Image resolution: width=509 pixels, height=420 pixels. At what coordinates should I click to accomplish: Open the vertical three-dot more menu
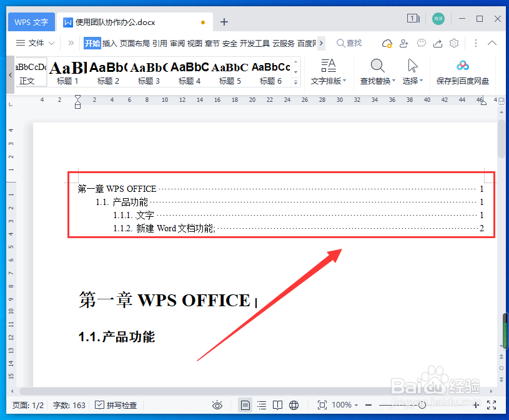pyautogui.click(x=475, y=43)
